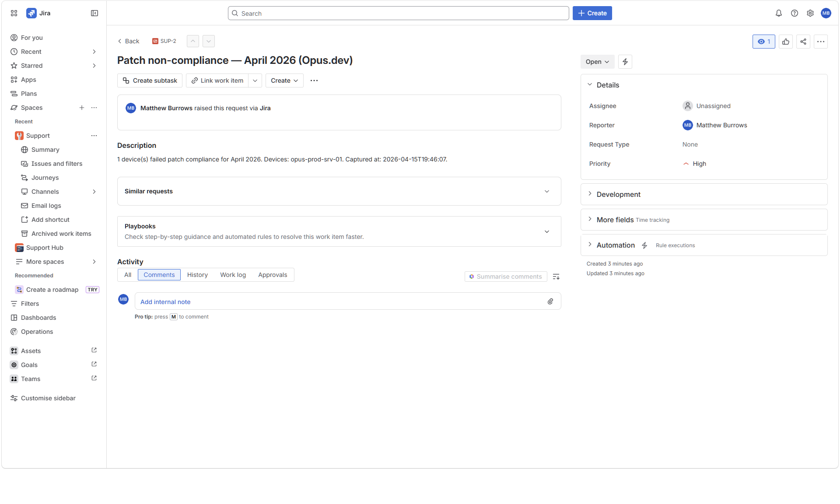Collapse the Details panel
Viewport: 840px width, 504px height.
point(590,84)
